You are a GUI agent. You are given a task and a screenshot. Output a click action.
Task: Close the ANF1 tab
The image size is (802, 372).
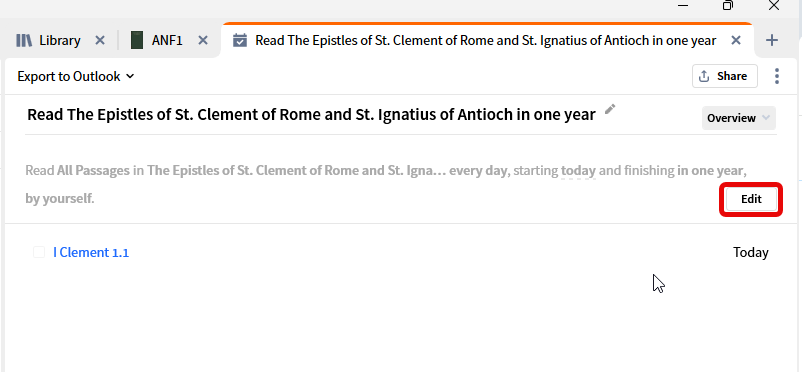[x=203, y=40]
